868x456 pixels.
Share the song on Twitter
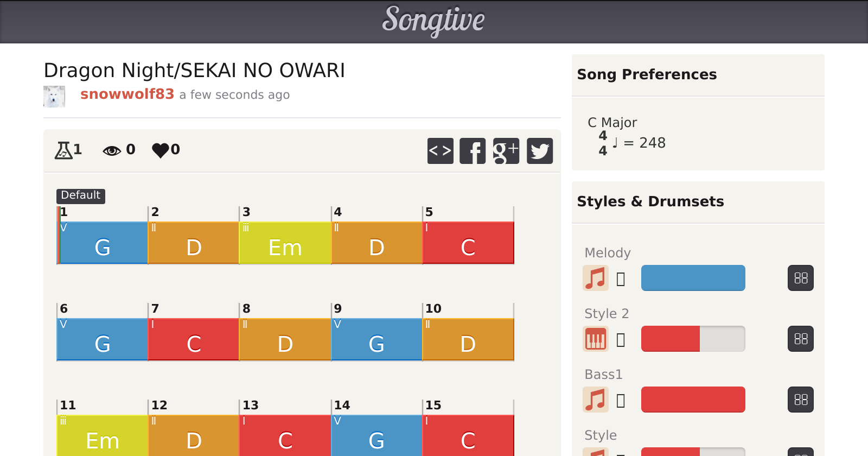coord(540,151)
